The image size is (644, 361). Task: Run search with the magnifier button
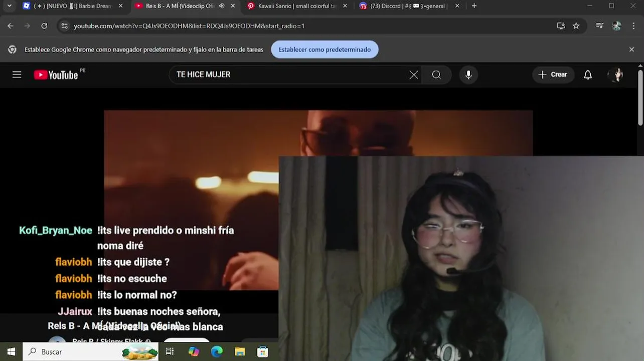tap(436, 75)
